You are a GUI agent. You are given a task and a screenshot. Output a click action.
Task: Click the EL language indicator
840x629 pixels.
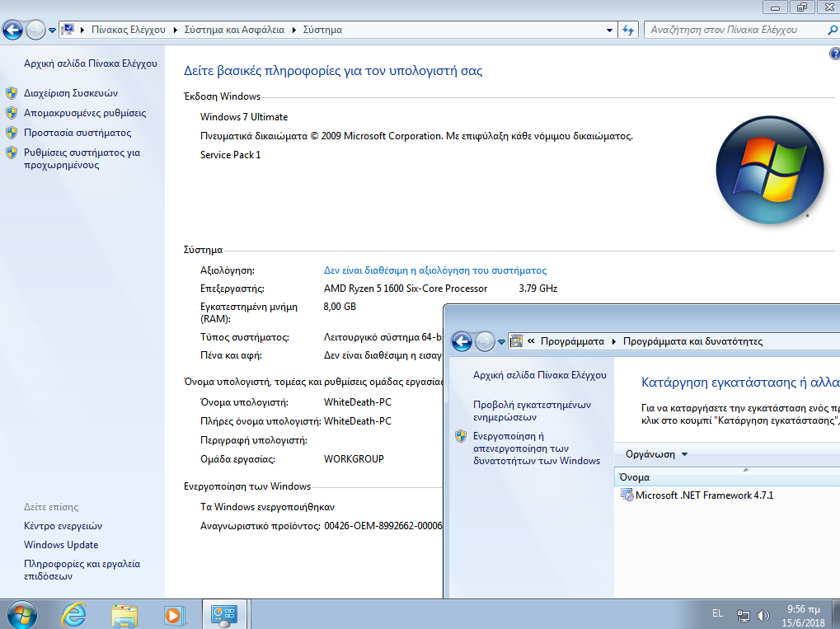click(x=717, y=614)
